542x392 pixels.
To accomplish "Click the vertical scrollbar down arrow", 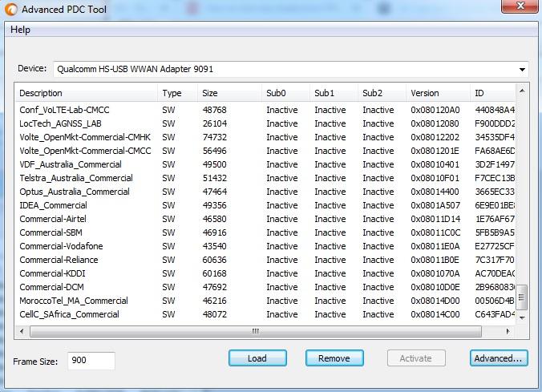I will 522,317.
